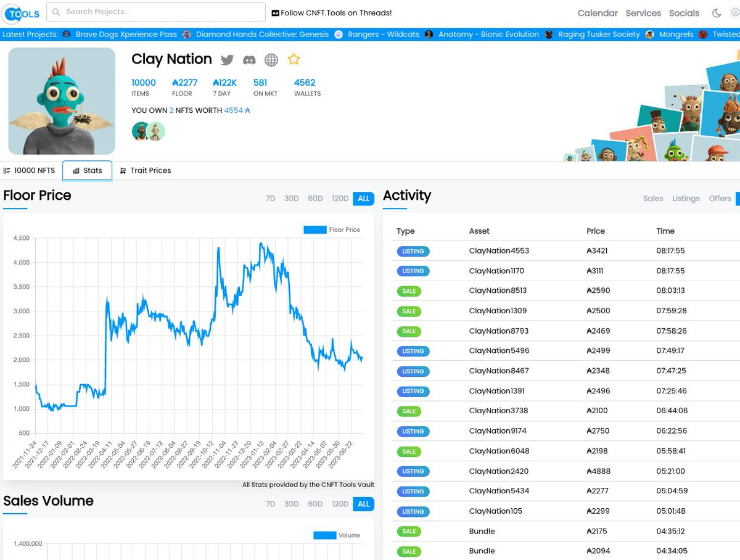Open the Follow CNFT.Tools on Threads link
Viewport: 740px width, 560px height.
pos(332,12)
